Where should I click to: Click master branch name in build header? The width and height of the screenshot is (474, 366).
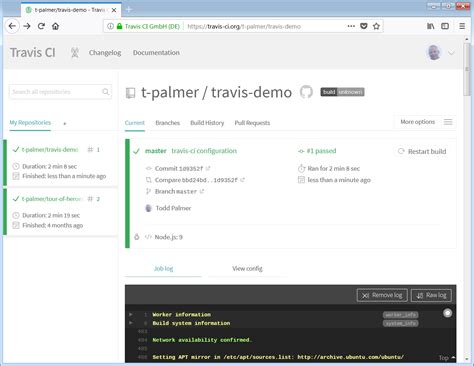click(156, 151)
